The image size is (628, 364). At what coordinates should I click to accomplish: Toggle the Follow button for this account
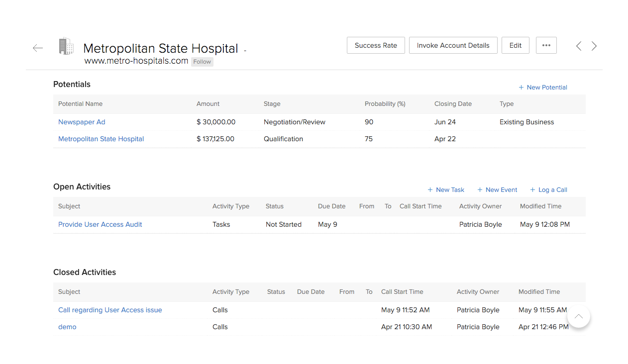[202, 62]
